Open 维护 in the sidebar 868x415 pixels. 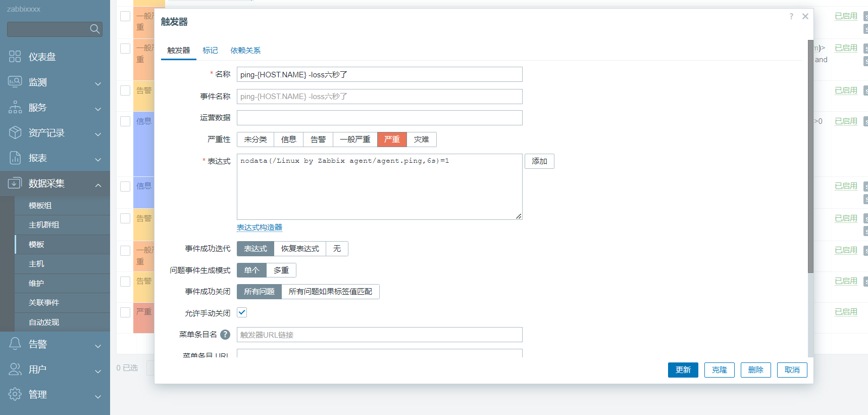click(63, 284)
